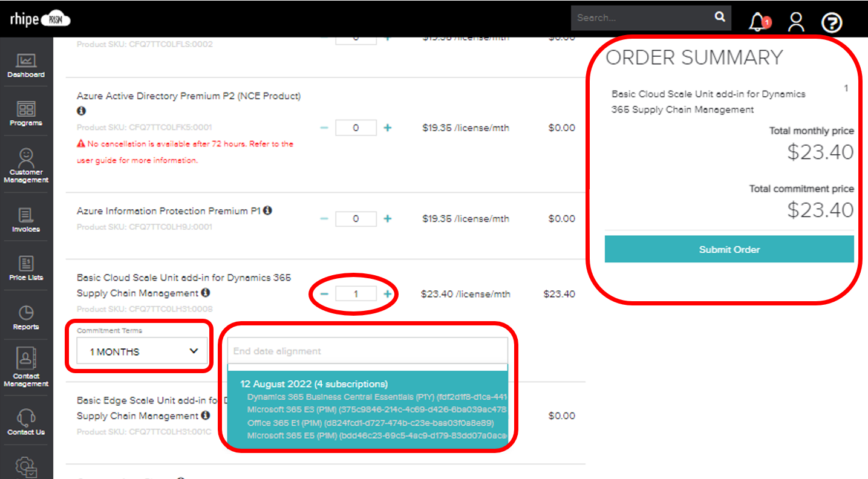
Task: Select Office 365 E1 (P1M) subscription
Action: pos(370,423)
